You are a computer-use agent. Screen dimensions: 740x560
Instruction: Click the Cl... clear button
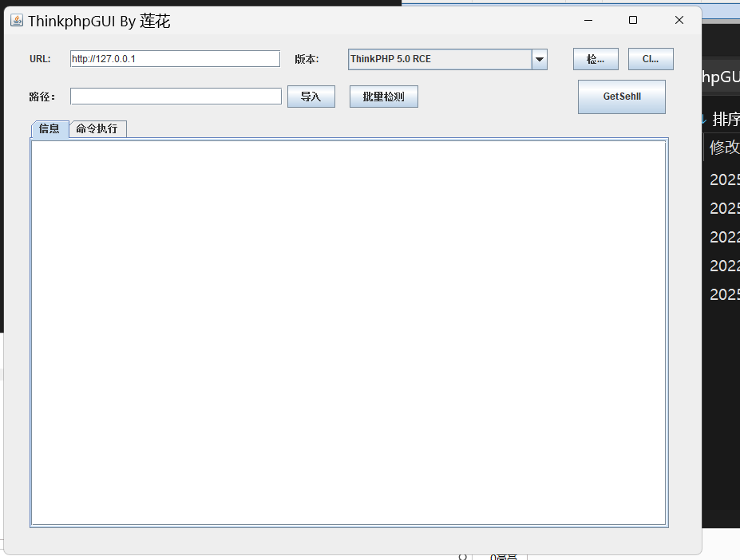[x=651, y=59]
